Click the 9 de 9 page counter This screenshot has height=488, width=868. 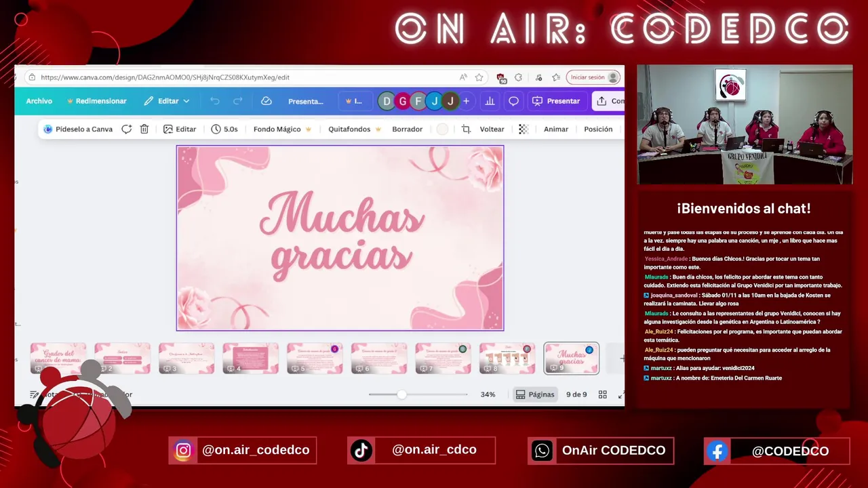click(576, 394)
